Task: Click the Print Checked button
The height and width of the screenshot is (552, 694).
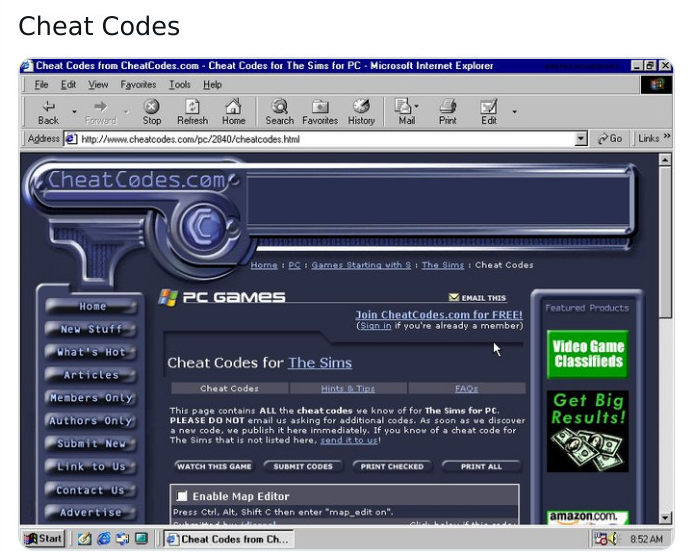Action: (x=392, y=467)
